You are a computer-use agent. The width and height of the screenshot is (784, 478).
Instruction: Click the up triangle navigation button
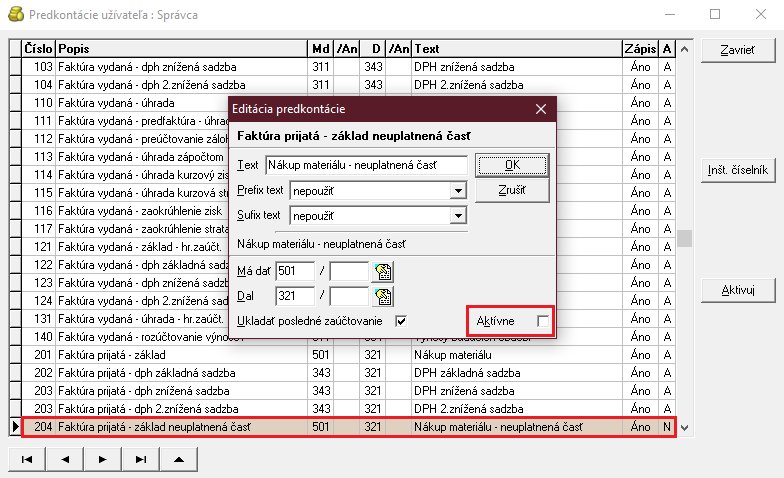178,459
